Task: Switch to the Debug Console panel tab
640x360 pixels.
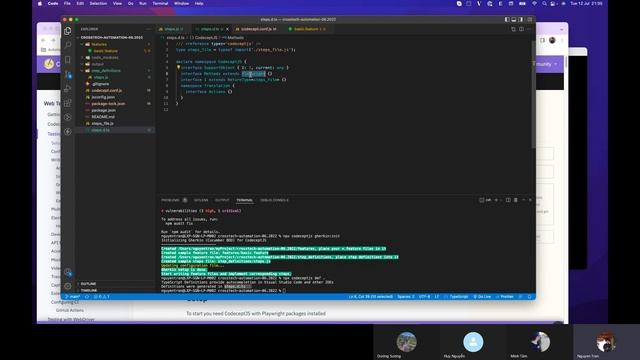Action: click(274, 200)
